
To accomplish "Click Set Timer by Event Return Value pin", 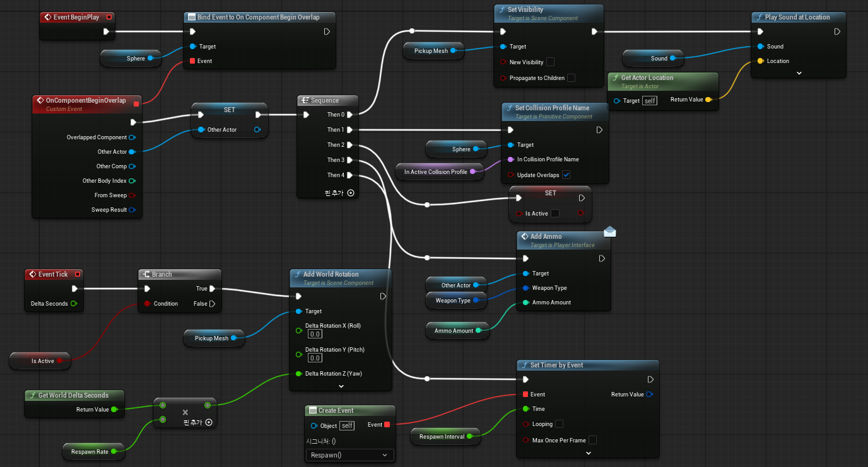I will pos(650,395).
